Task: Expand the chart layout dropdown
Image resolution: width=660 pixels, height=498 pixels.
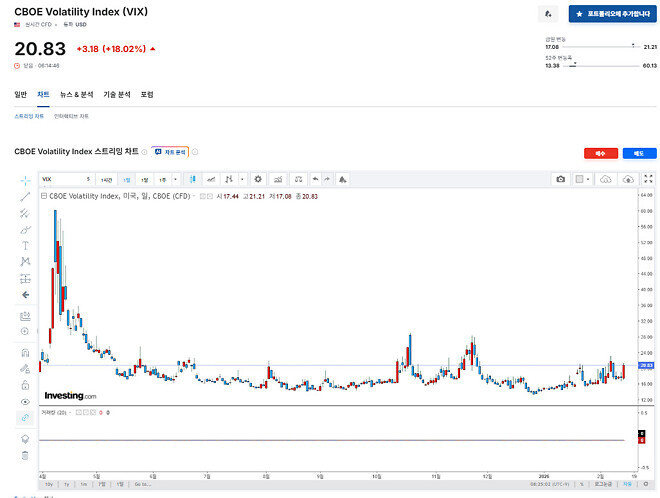Action: [591, 179]
